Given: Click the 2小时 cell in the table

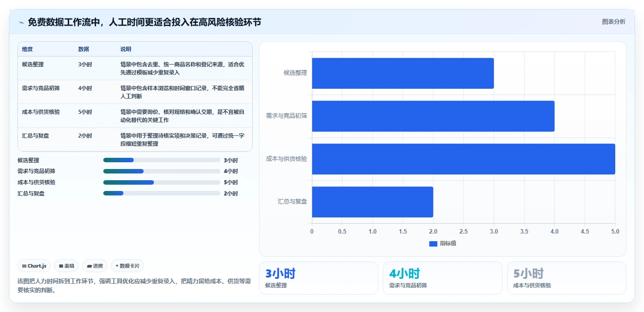Looking at the screenshot, I should pos(85,136).
